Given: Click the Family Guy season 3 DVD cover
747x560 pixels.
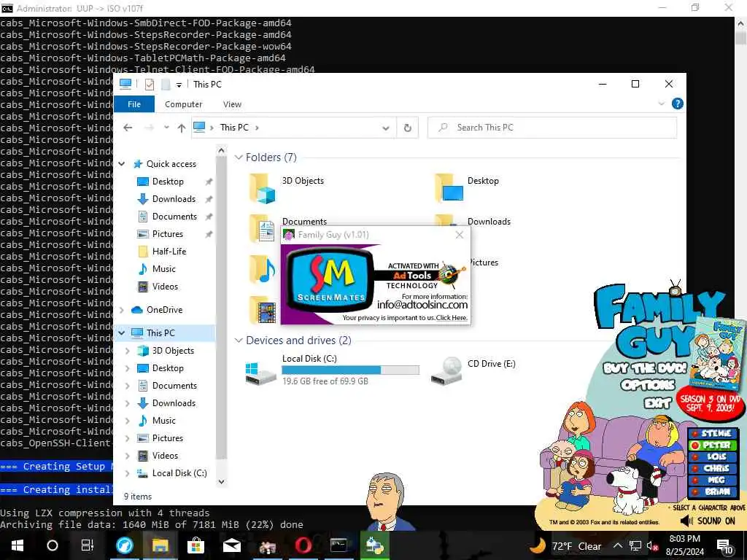Looking at the screenshot, I should tap(719, 354).
